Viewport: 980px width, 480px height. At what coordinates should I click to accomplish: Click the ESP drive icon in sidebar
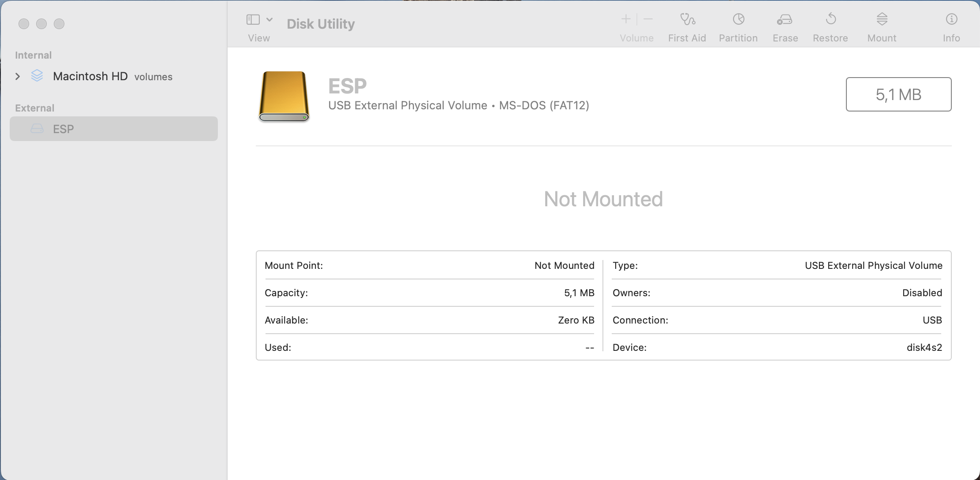pos(37,129)
